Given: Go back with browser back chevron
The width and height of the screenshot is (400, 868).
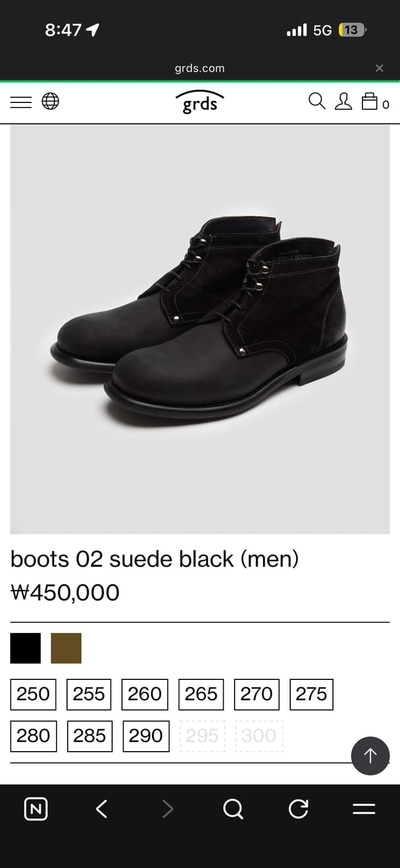Looking at the screenshot, I should coord(102,808).
